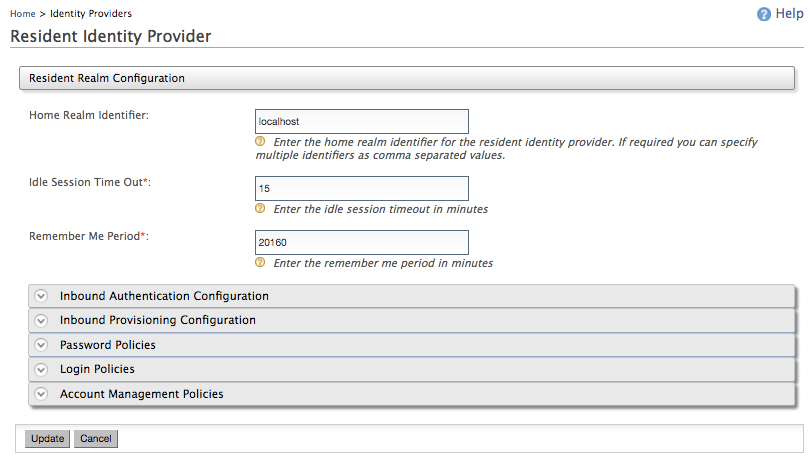This screenshot has width=811, height=465.
Task: Collapse the Resident Realm Configuration header
Action: [x=107, y=77]
